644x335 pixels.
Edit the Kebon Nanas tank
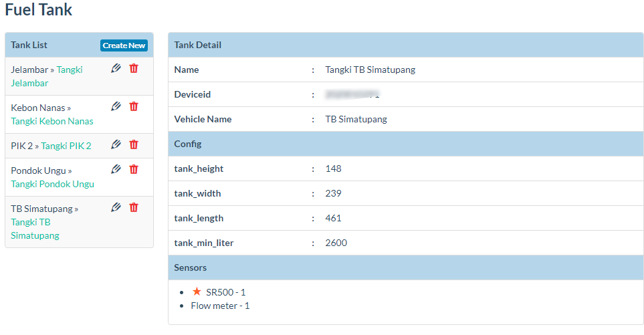click(x=116, y=106)
